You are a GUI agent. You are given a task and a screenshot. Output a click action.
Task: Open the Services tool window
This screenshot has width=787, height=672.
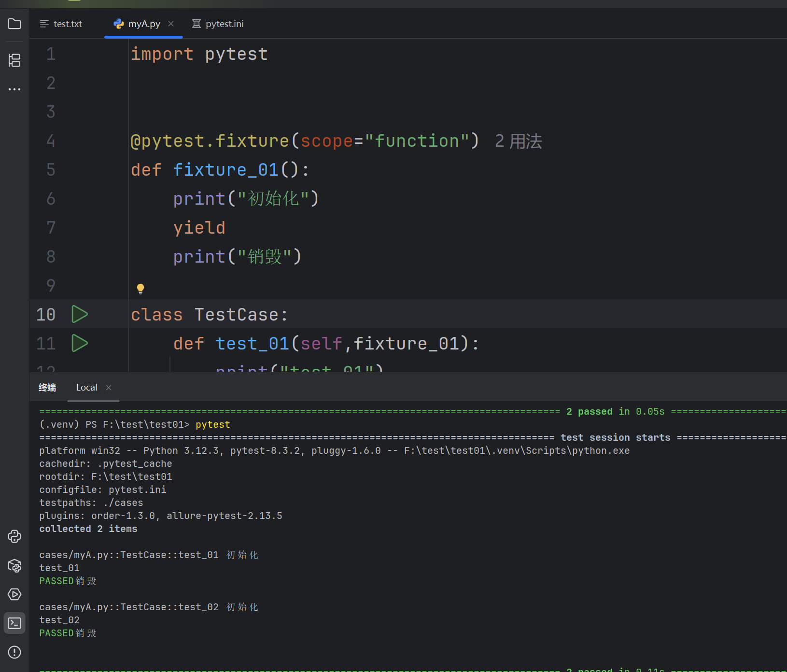14,594
